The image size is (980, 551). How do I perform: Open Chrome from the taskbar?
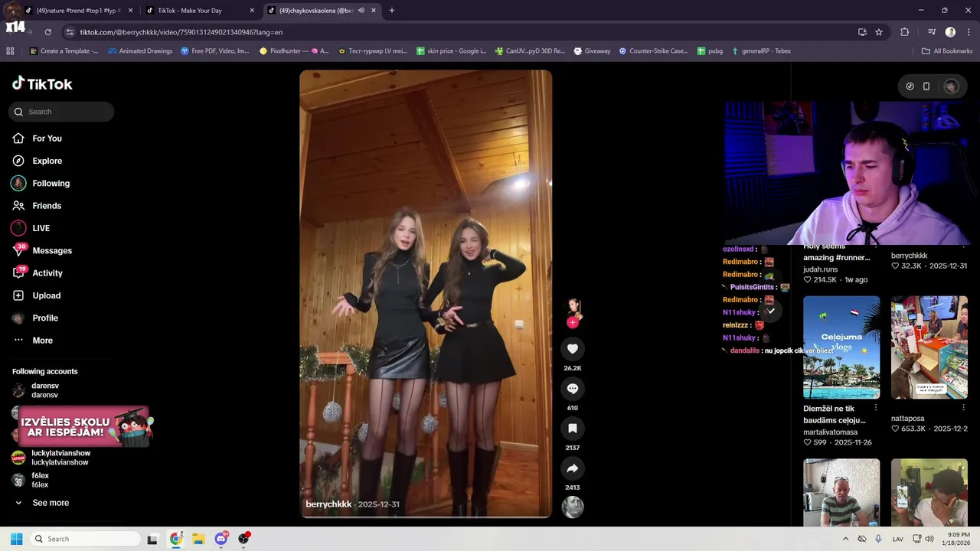coord(176,539)
